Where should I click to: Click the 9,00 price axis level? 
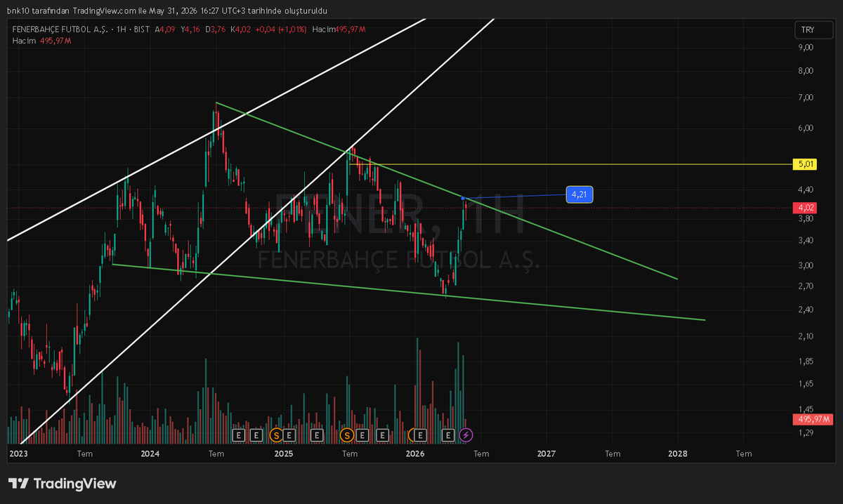click(x=805, y=47)
